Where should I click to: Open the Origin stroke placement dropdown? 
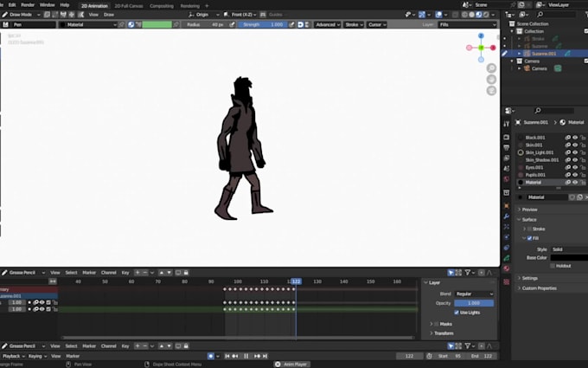[x=204, y=15]
